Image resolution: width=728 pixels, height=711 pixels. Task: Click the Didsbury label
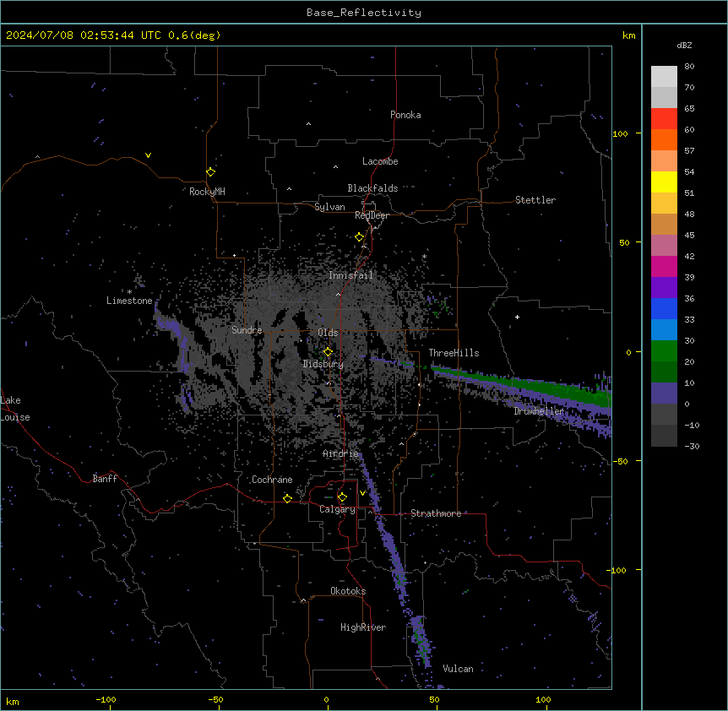[x=323, y=364]
